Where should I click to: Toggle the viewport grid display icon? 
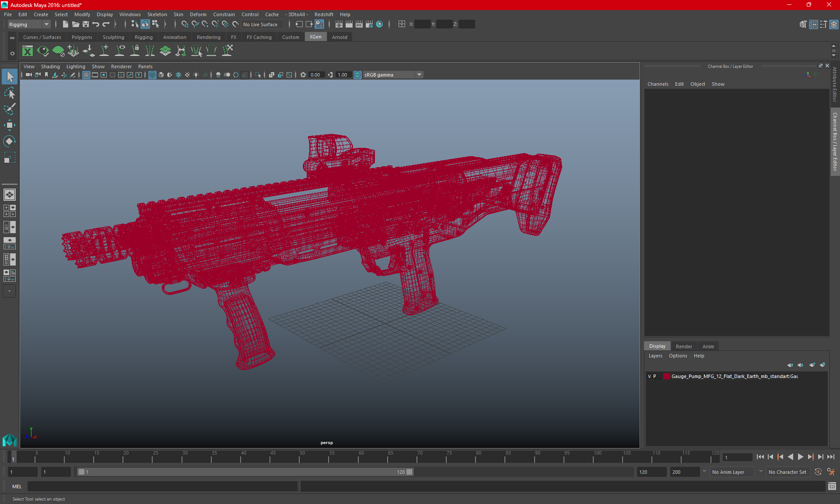click(x=86, y=75)
